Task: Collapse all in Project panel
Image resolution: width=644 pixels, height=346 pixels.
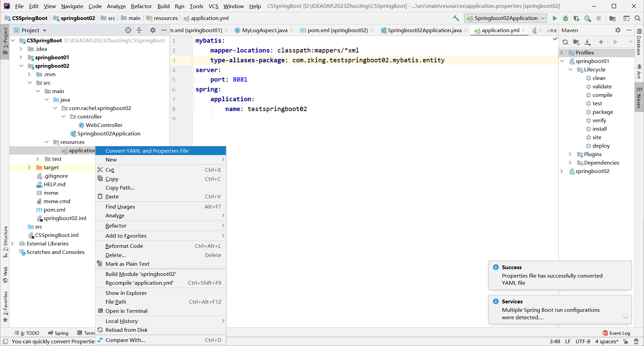Action: coord(139,30)
